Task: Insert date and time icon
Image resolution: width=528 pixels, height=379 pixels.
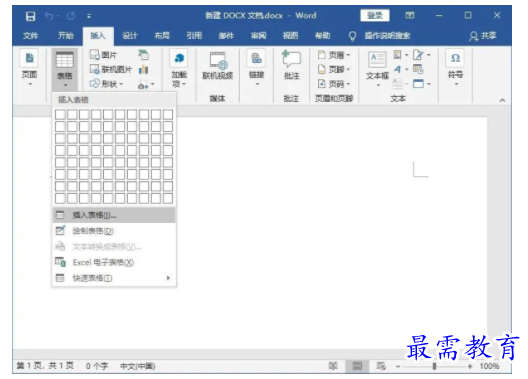Action: point(418,69)
